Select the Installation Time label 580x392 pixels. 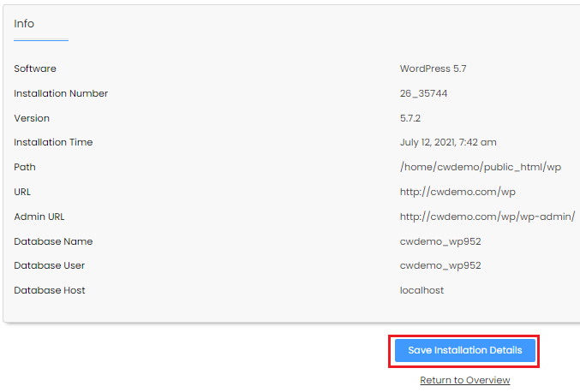pyautogui.click(x=53, y=142)
